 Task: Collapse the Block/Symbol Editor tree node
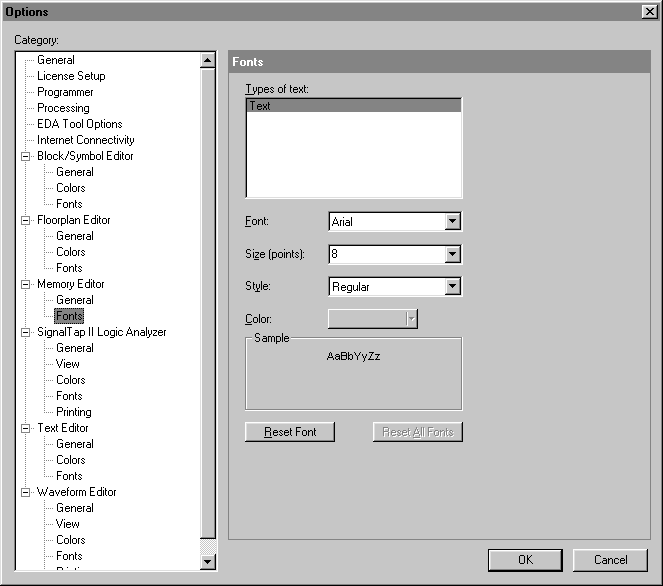click(x=26, y=156)
